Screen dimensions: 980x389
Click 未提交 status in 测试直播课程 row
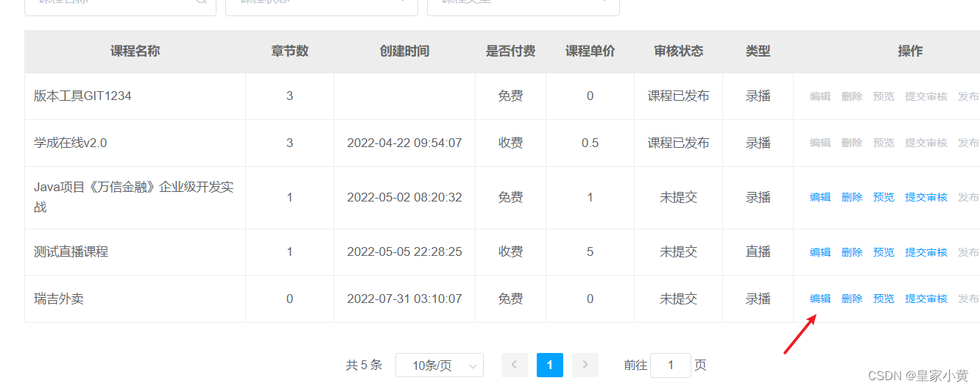pyautogui.click(x=678, y=251)
